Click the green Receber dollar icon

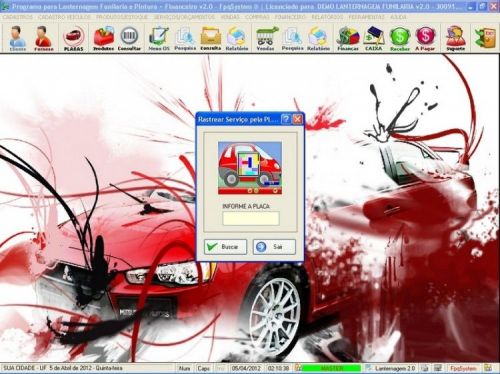[400, 39]
